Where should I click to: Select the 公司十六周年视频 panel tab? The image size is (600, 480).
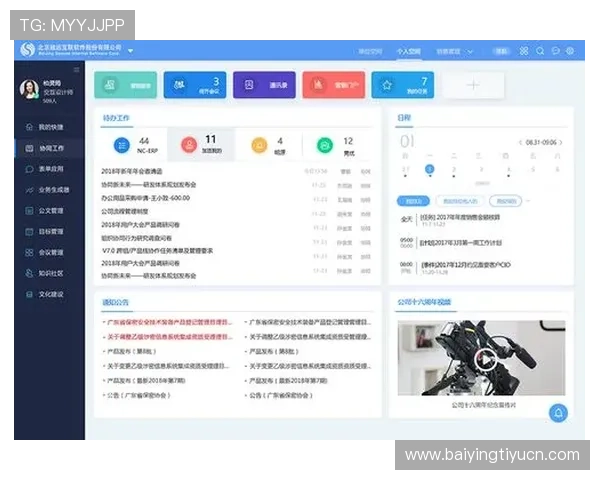click(x=424, y=302)
